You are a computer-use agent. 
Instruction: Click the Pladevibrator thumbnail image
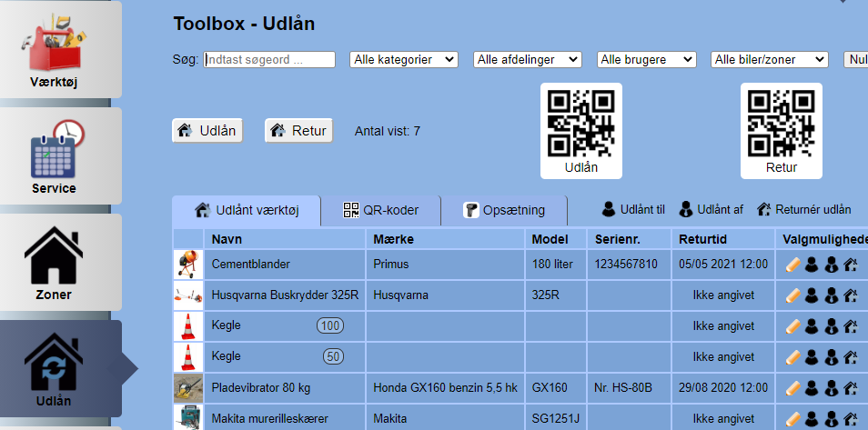188,388
